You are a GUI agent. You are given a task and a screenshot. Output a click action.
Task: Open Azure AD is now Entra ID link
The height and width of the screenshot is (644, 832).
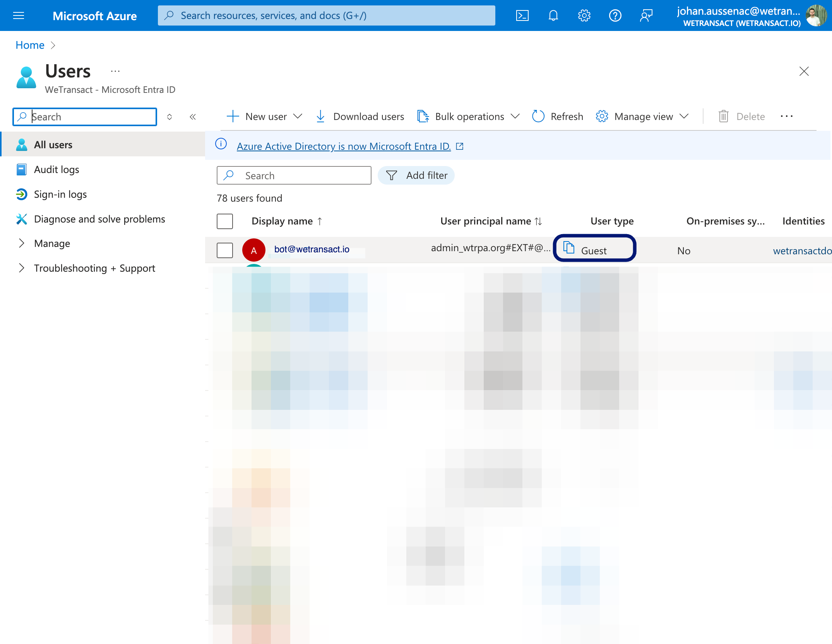pos(344,146)
